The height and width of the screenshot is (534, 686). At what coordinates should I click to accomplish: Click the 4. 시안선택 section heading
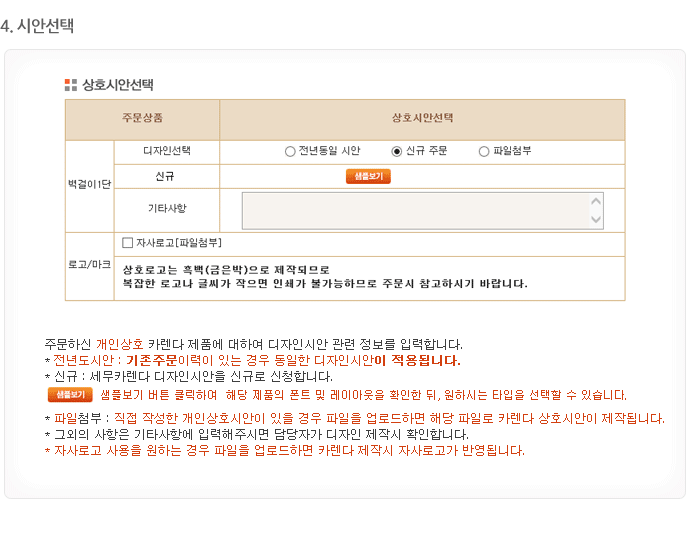point(38,26)
